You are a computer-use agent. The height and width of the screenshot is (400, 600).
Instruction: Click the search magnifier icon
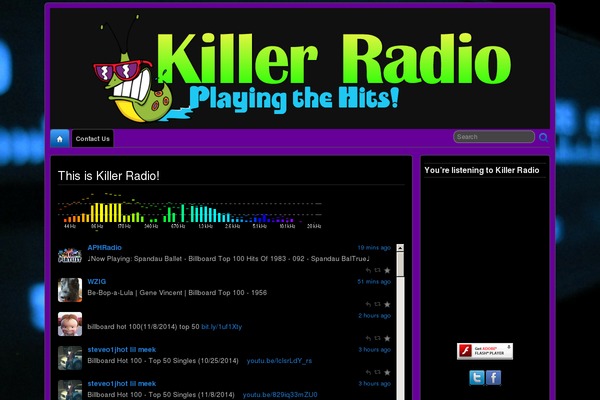543,137
